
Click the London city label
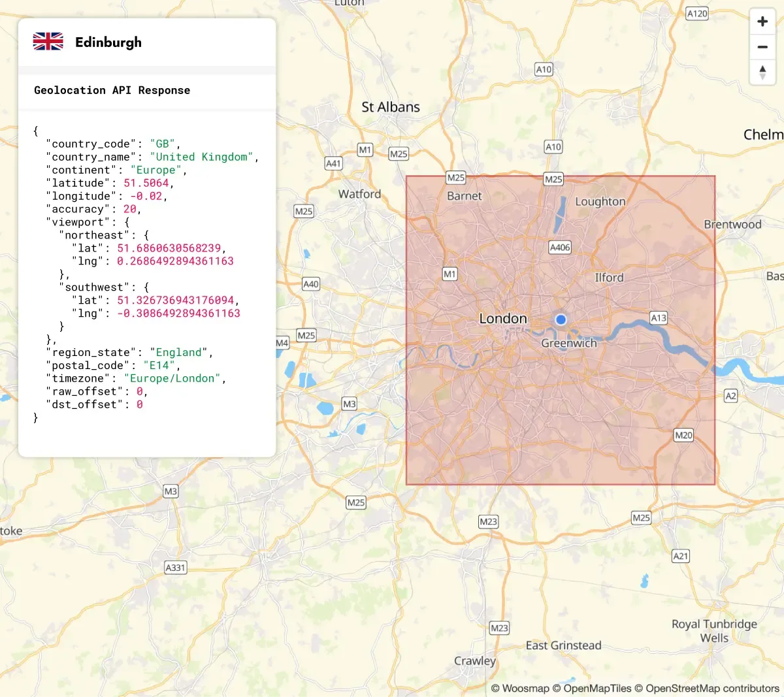pyautogui.click(x=503, y=319)
